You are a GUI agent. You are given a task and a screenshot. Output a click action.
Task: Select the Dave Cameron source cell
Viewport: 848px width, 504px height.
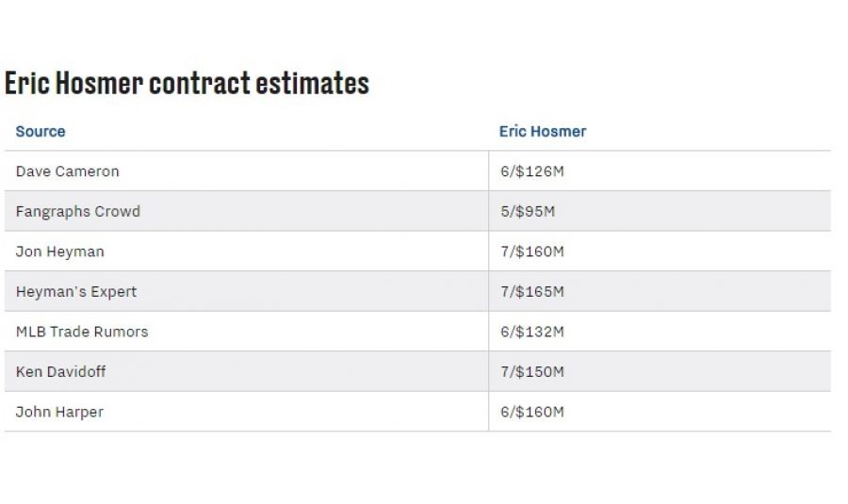click(68, 171)
